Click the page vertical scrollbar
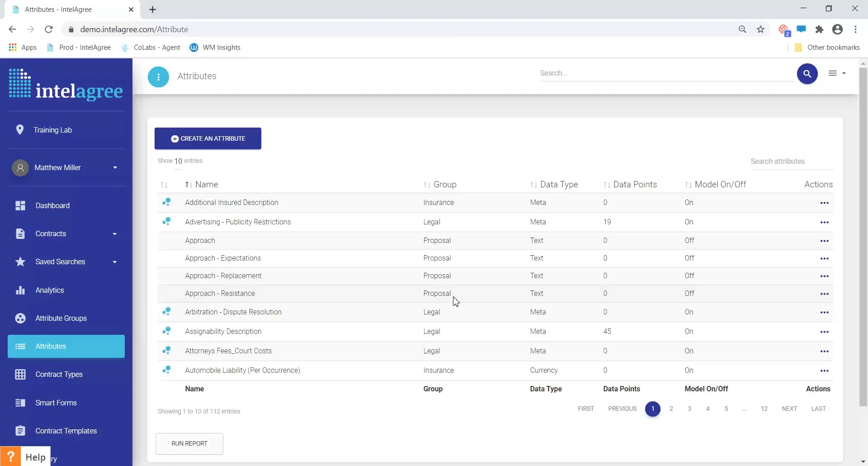 [x=863, y=237]
